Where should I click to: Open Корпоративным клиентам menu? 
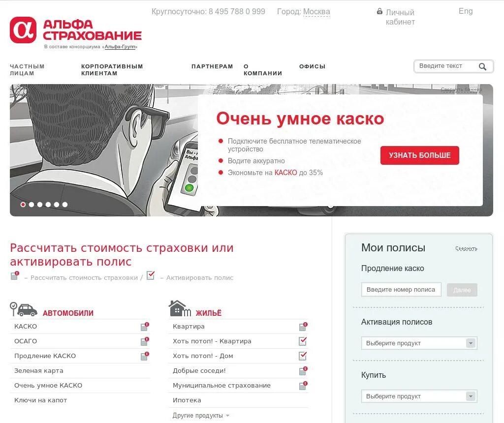click(x=112, y=70)
